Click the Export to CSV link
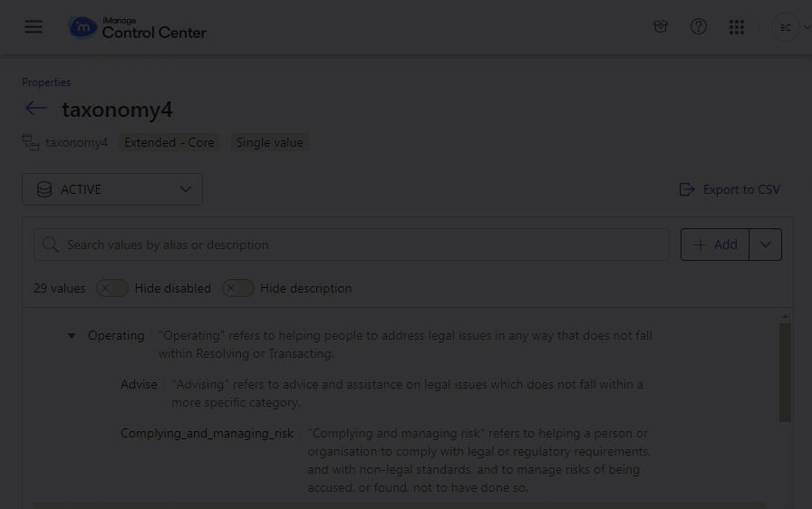The height and width of the screenshot is (509, 812). (x=741, y=189)
